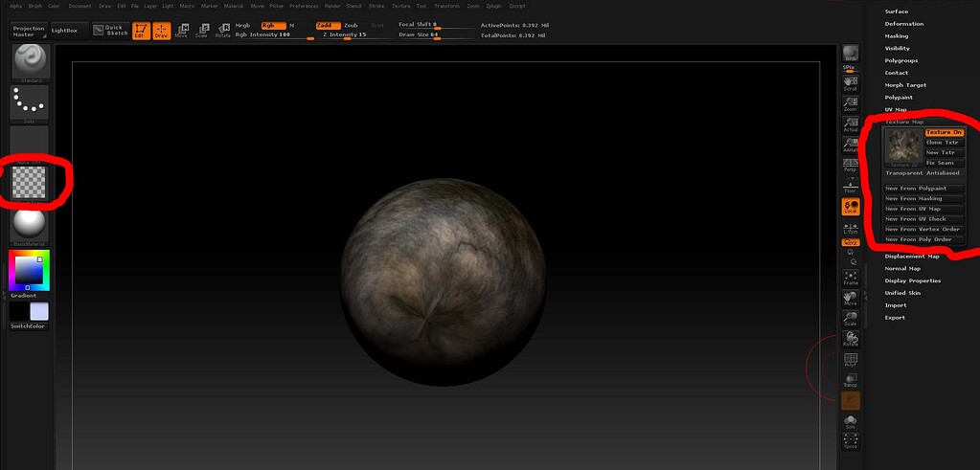Toggle Perspective (Persp) view mode

[x=850, y=166]
